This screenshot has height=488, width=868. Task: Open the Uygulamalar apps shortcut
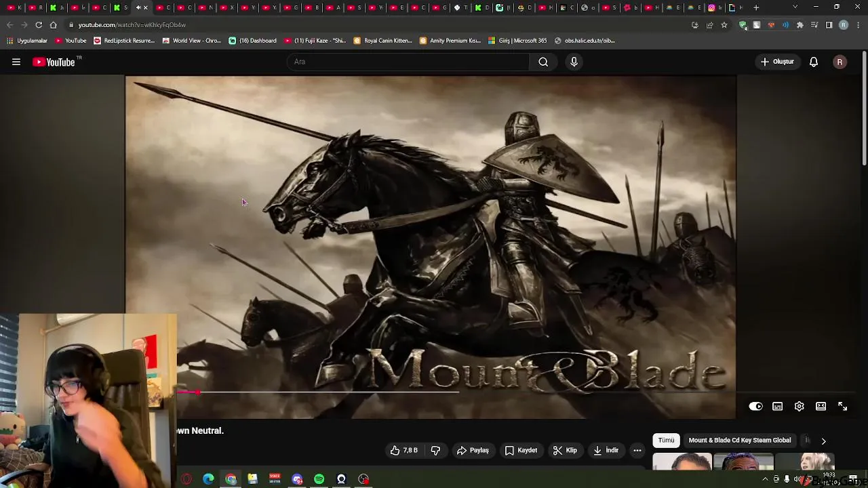(27, 41)
